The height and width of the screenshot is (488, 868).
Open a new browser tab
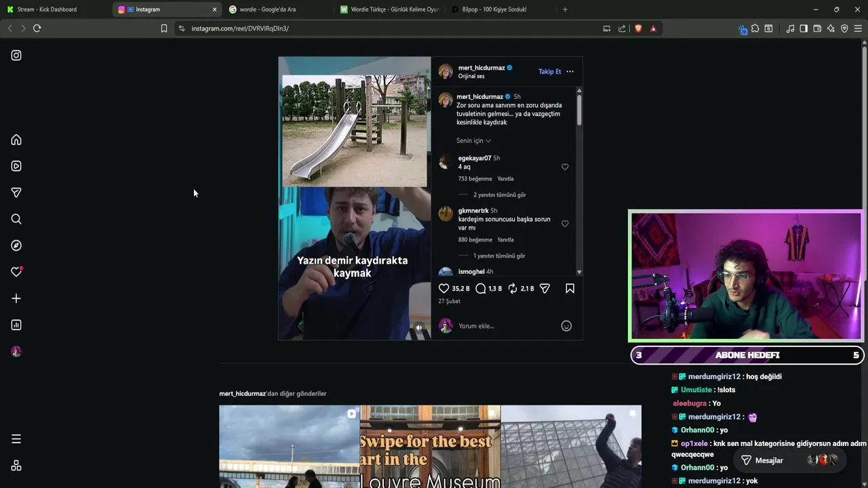565,9
